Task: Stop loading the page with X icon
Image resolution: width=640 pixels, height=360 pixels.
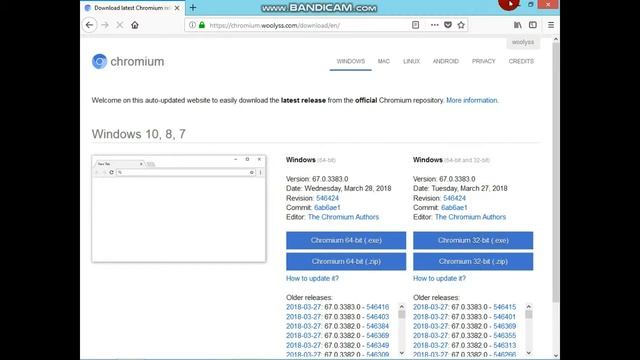Action: [x=120, y=25]
